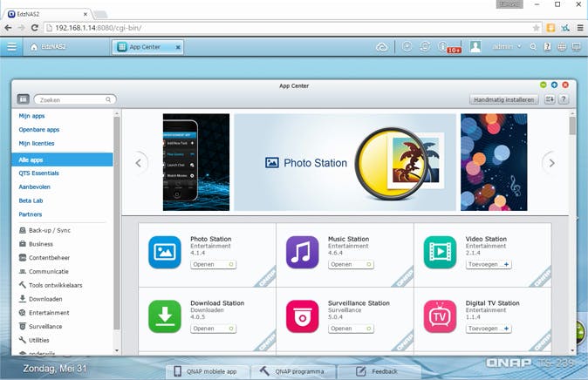The image size is (588, 380).
Task: Open Music Station with its Openen button
Action: [351, 265]
